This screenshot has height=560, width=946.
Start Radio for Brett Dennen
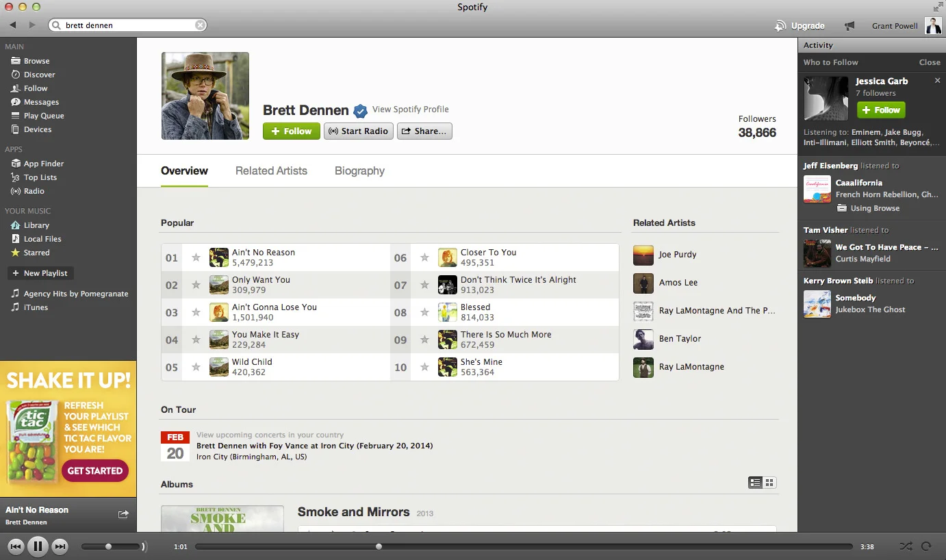click(x=358, y=131)
